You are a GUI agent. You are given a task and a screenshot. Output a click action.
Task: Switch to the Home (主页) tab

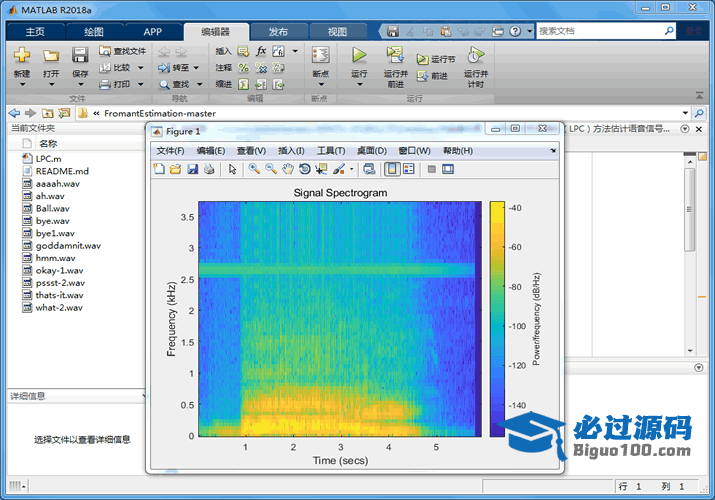coord(35,31)
